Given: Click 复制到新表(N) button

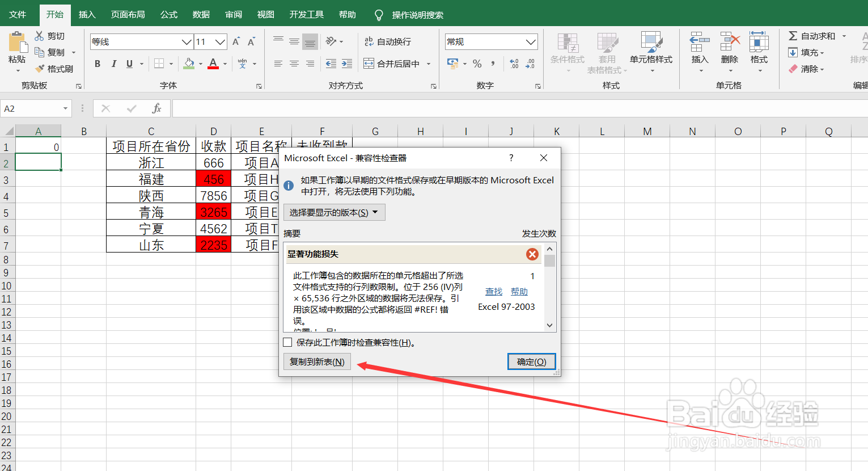Looking at the screenshot, I should point(317,361).
